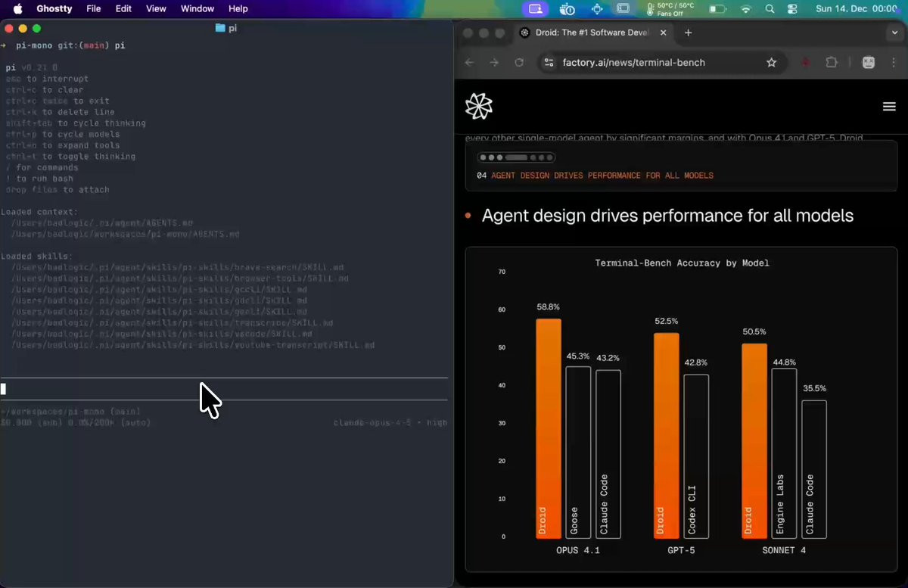Open the File menu
Image resolution: width=908 pixels, height=588 pixels.
94,9
